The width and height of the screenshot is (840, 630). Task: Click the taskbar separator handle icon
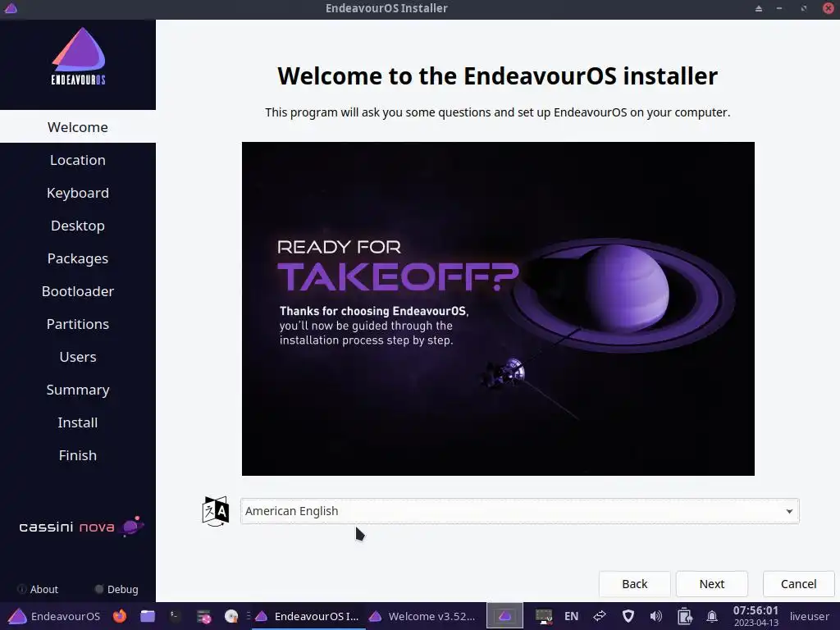coord(249,616)
